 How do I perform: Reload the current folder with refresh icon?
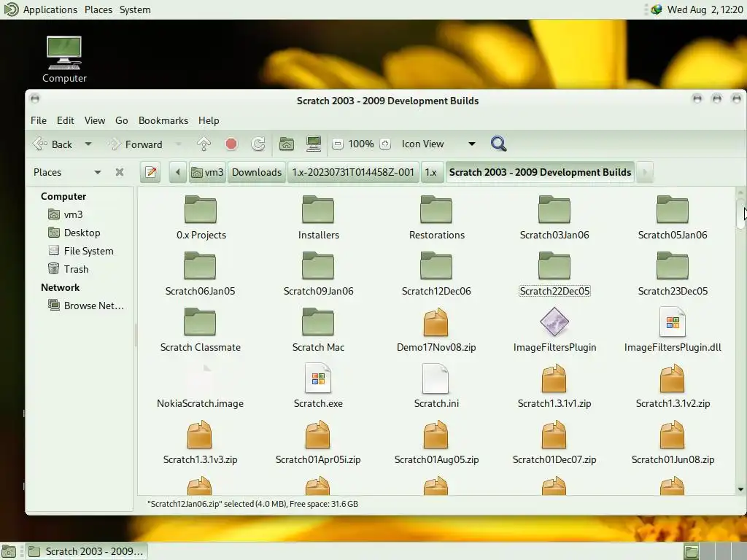(x=258, y=144)
